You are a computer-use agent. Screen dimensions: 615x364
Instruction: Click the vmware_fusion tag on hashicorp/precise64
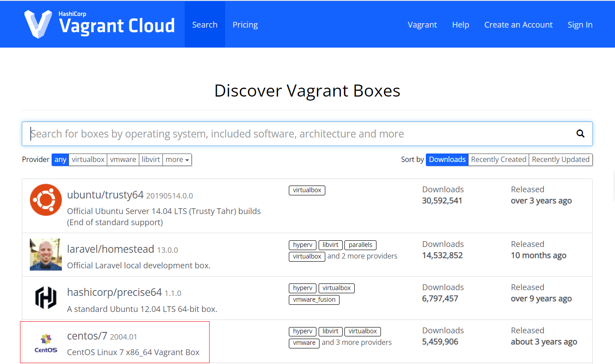(314, 299)
